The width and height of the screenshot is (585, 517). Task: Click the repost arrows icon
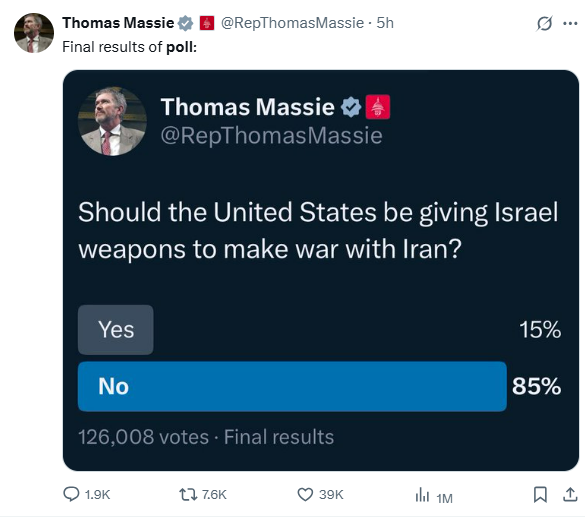point(188,495)
